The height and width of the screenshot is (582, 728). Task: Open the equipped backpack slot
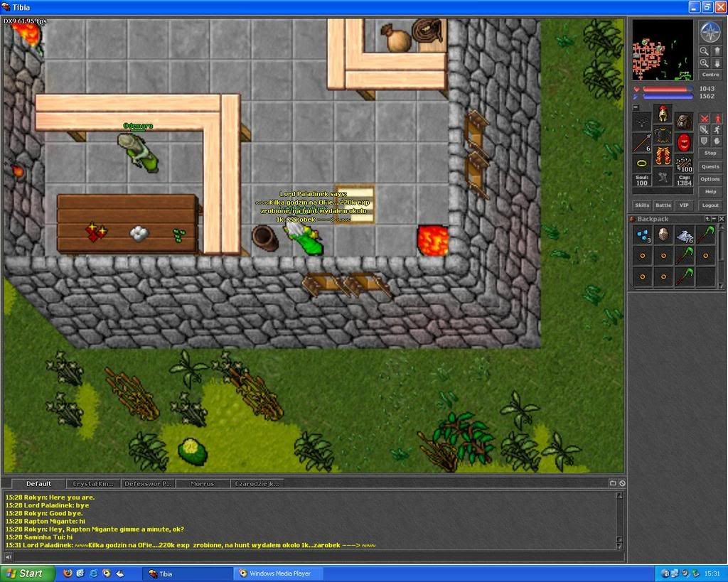(x=684, y=122)
